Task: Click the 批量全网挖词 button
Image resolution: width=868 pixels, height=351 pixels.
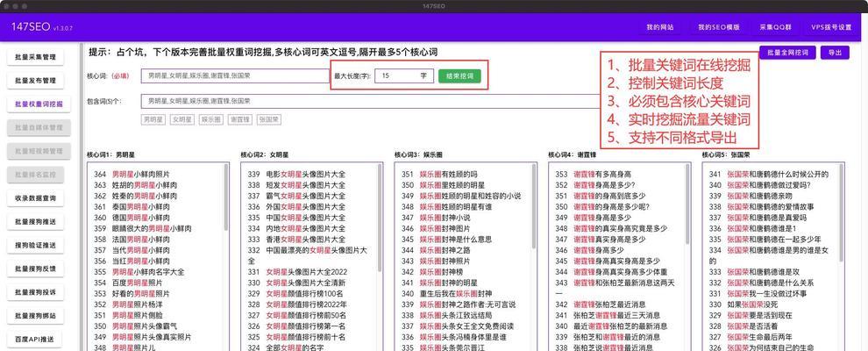Action: pyautogui.click(x=788, y=53)
